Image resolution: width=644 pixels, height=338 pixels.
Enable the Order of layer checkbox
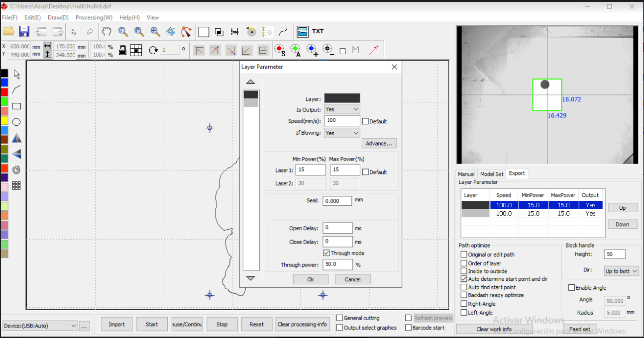[464, 263]
